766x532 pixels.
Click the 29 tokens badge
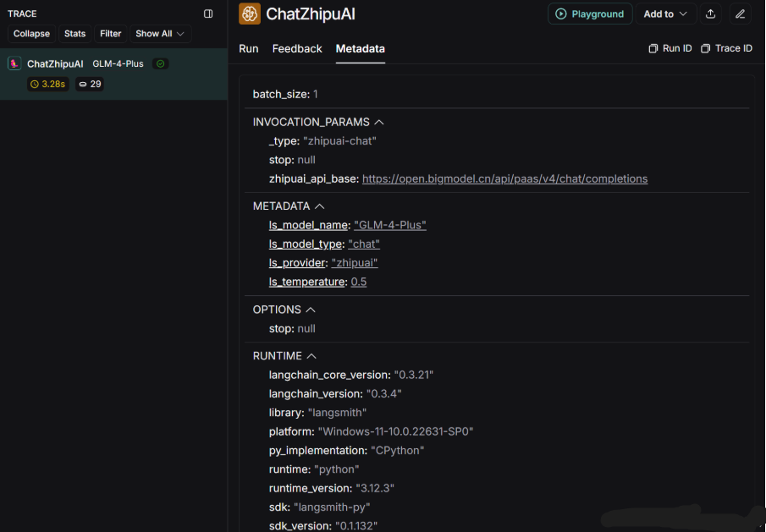[x=90, y=84]
